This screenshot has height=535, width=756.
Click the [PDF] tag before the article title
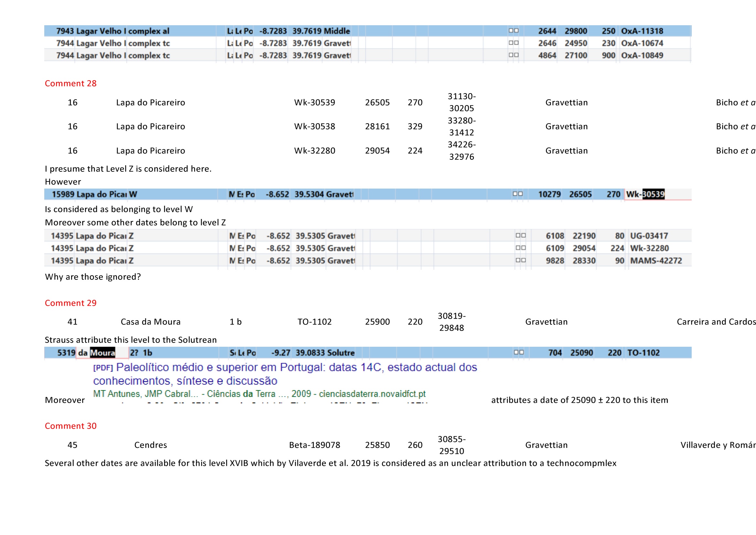point(103,368)
